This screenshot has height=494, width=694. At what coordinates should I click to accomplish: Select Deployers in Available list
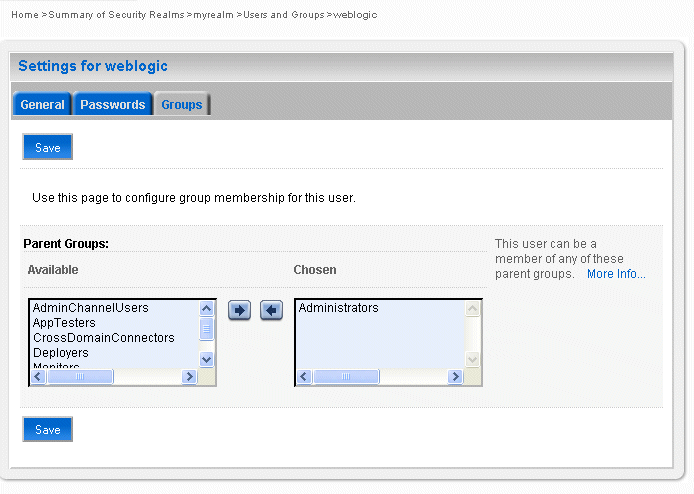(x=61, y=353)
